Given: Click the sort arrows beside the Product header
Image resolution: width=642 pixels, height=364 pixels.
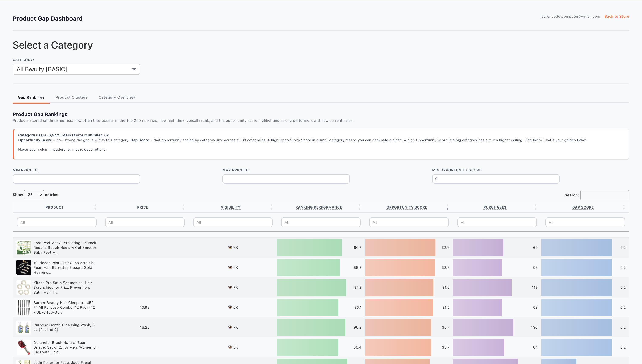Looking at the screenshot, I should click(95, 207).
